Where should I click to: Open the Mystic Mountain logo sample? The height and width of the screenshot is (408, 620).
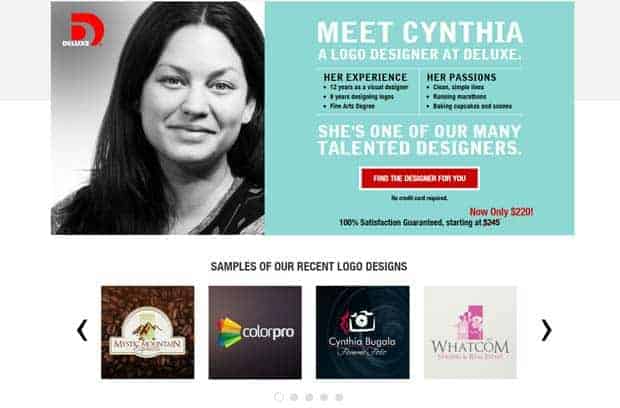[x=148, y=332]
